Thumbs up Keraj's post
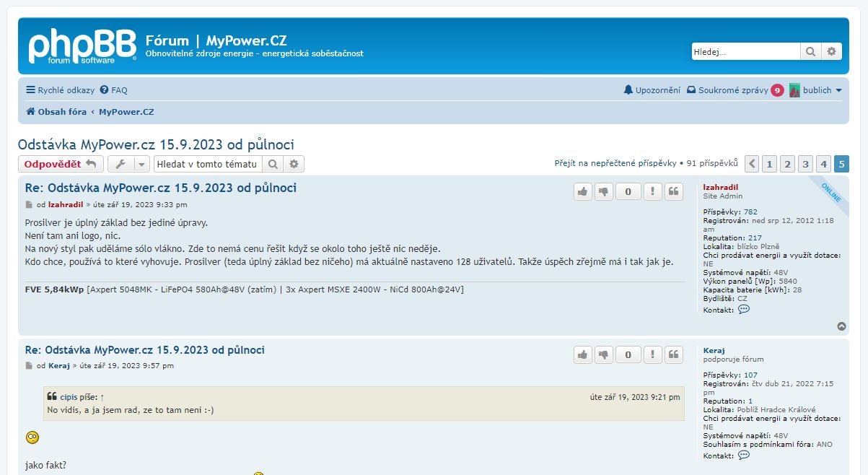Viewport: 868px width, 475px height. pyautogui.click(x=583, y=354)
